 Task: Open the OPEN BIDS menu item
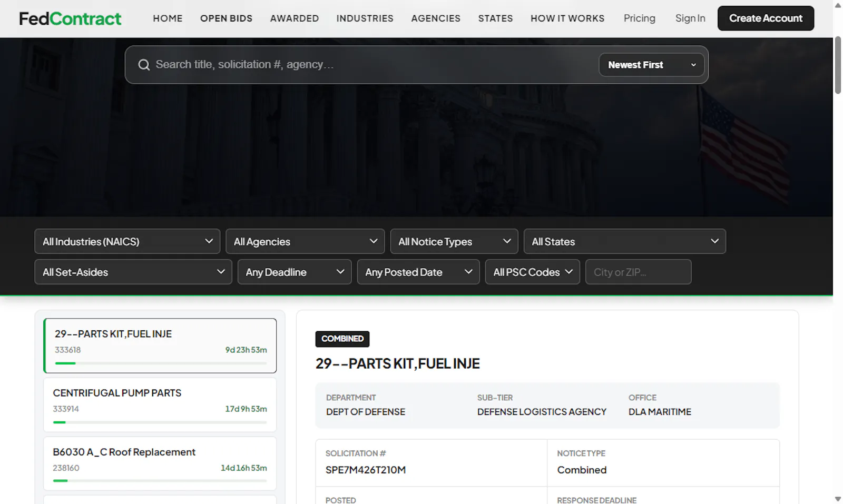(x=226, y=18)
